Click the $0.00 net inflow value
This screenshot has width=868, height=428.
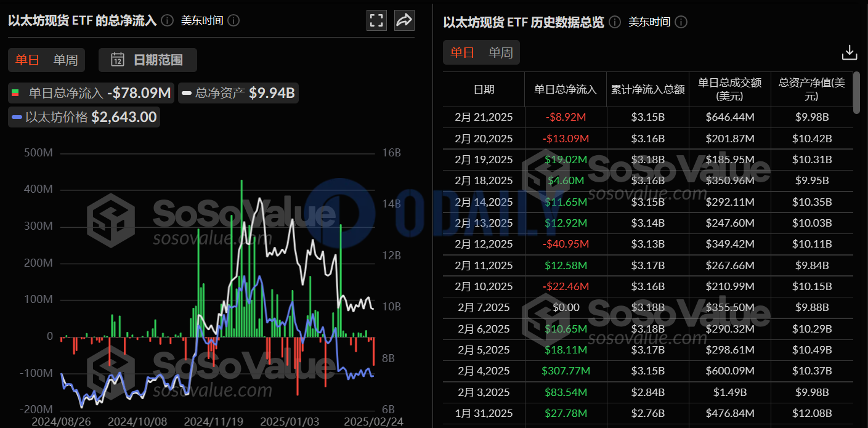click(566, 307)
